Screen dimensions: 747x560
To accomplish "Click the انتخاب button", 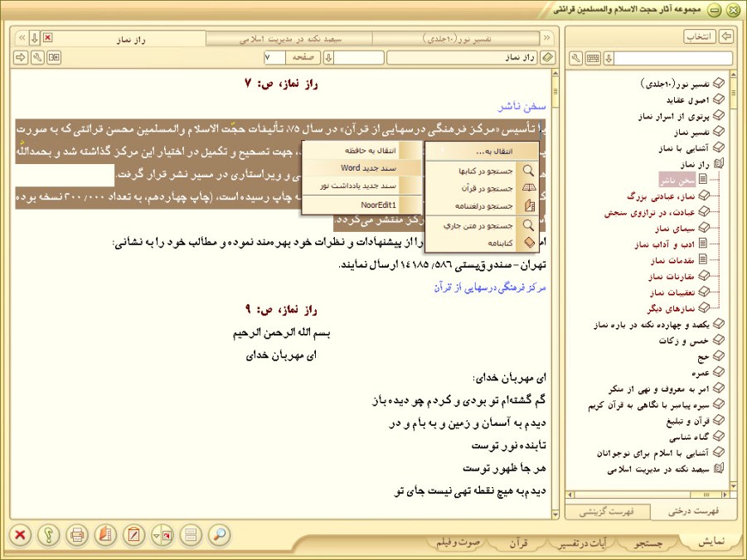I will coord(700,36).
